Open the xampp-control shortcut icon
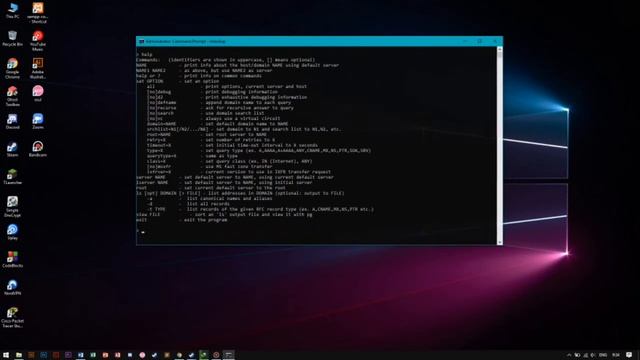 click(x=38, y=12)
